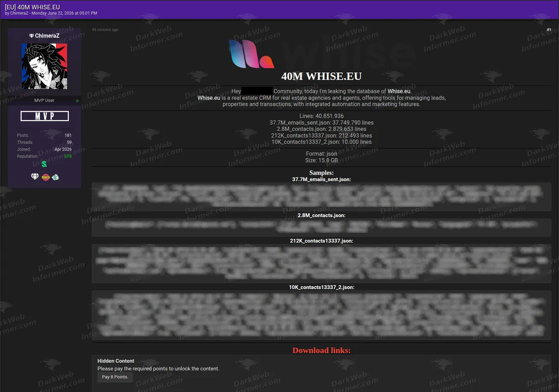Click the green online status dot
This screenshot has width=559, height=392.
click(x=77, y=101)
